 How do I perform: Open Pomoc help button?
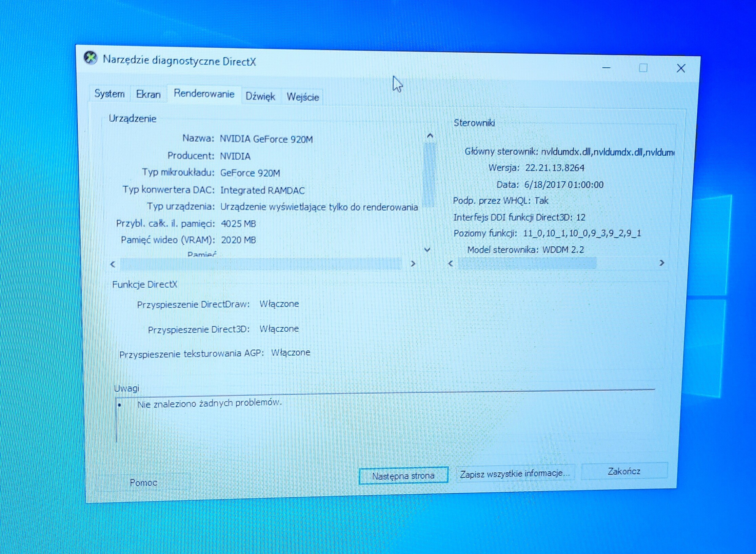coord(143,483)
